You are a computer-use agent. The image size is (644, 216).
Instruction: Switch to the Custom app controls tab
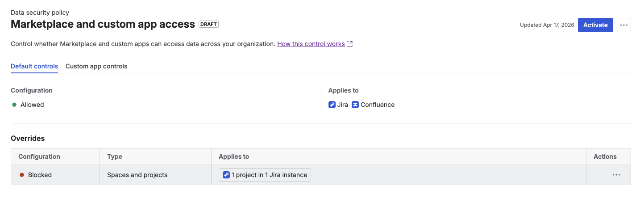96,66
